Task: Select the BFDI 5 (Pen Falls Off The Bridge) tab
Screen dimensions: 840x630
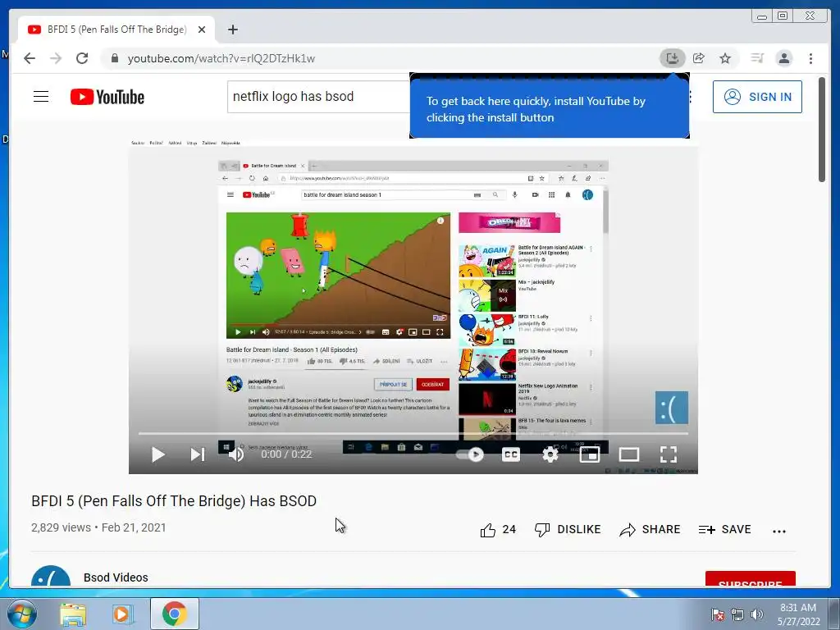Action: (x=116, y=30)
